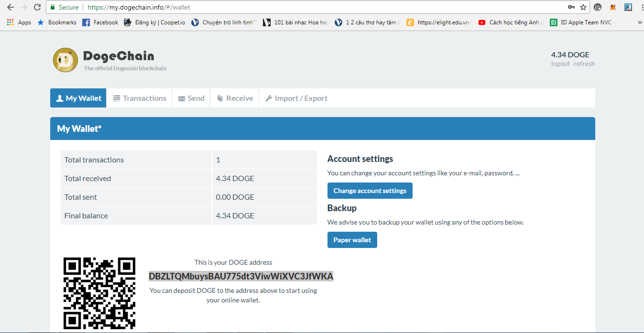The height and width of the screenshot is (333, 644).
Task: Click the DogeChain site title
Action: coord(119,56)
